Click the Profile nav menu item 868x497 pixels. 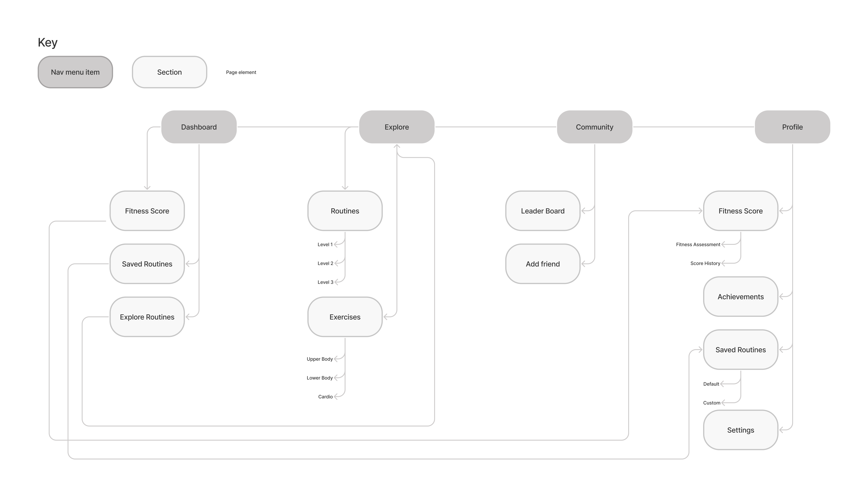point(792,126)
